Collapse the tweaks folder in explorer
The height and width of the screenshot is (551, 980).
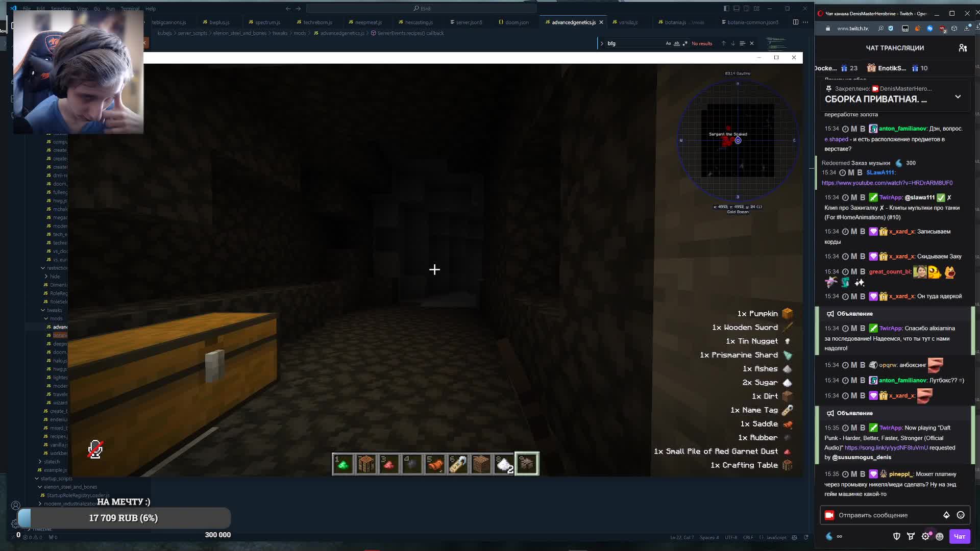click(43, 310)
